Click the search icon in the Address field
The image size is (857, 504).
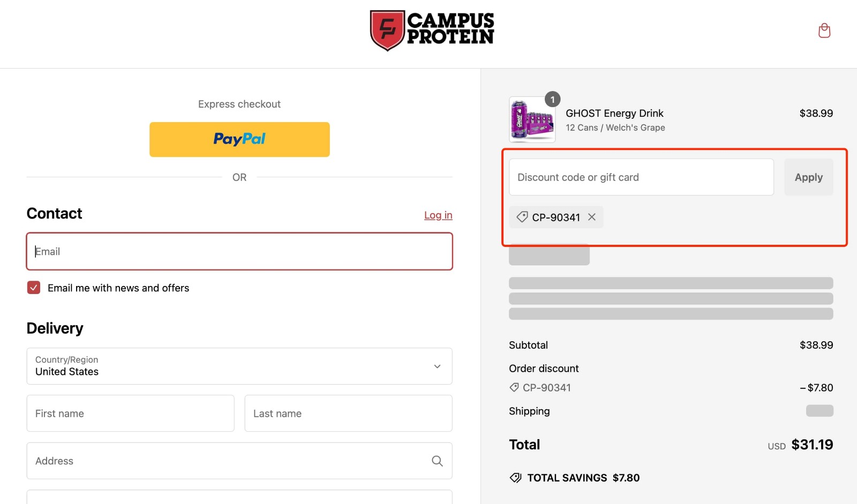point(437,461)
